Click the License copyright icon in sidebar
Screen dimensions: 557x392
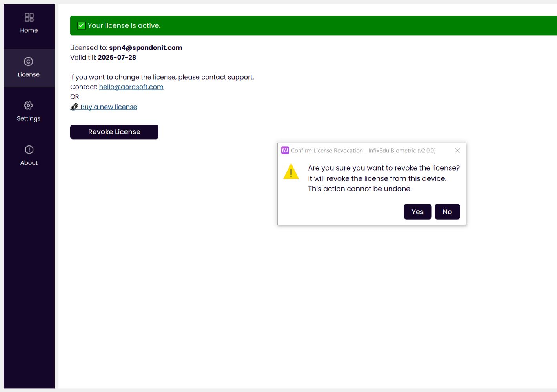pos(29,62)
